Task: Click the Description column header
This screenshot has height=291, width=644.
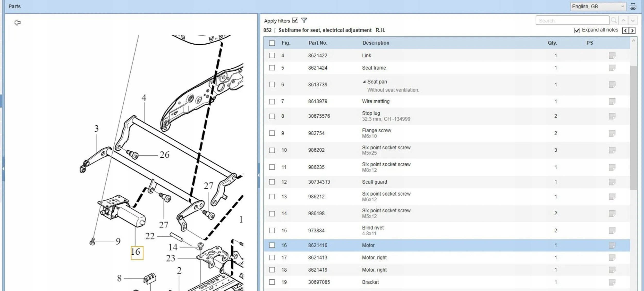Action: (x=376, y=43)
